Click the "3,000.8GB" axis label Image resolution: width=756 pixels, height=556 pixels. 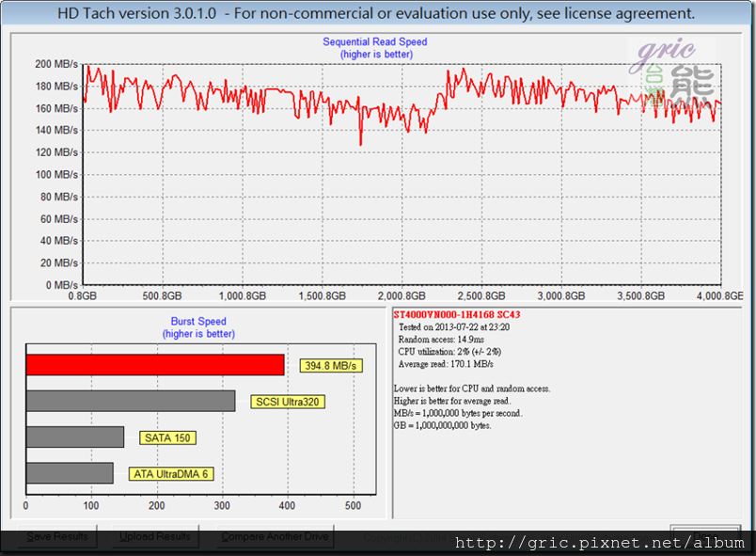[561, 295]
